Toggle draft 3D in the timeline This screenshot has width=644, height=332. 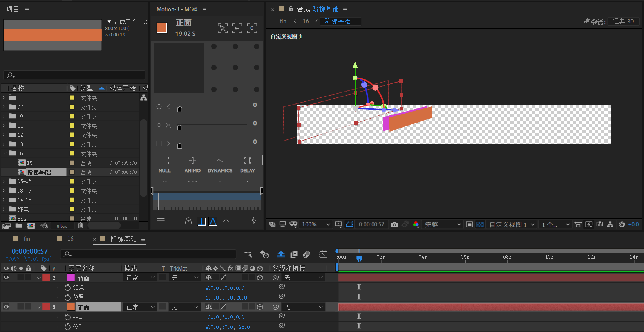(x=264, y=254)
